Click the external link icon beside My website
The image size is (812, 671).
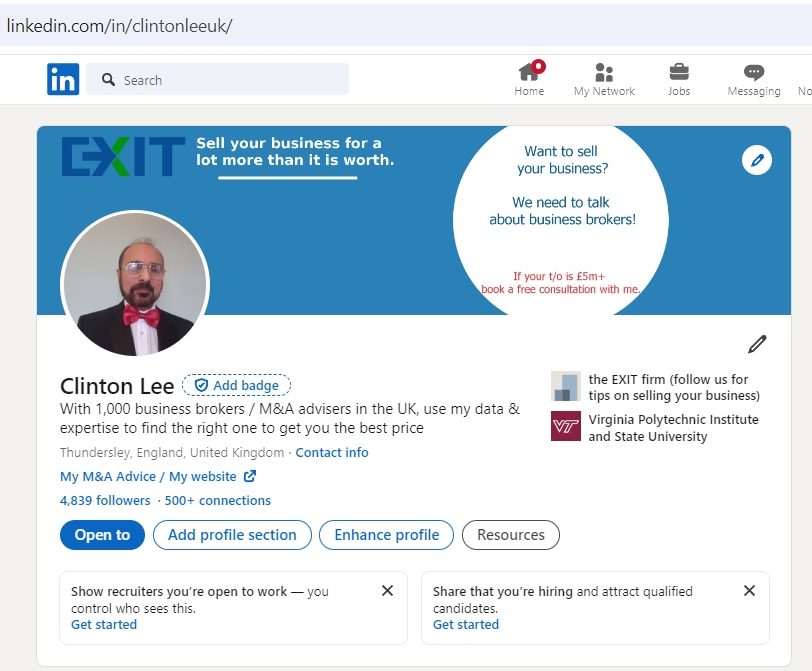point(250,476)
